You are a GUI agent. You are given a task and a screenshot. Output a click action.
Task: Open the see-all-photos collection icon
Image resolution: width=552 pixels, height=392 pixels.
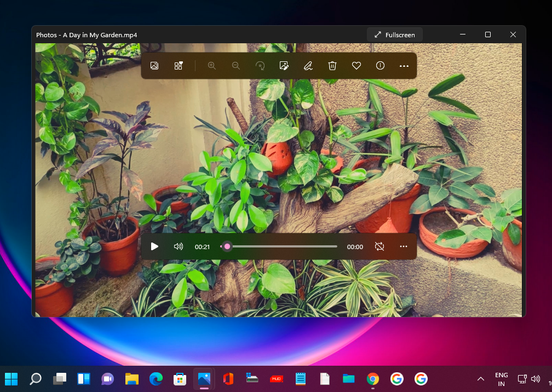click(x=178, y=65)
